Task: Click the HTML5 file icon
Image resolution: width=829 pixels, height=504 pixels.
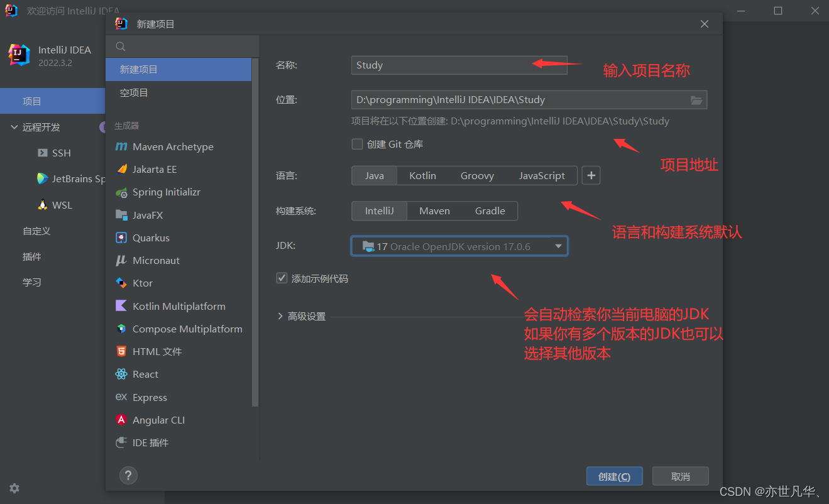Action: [121, 351]
